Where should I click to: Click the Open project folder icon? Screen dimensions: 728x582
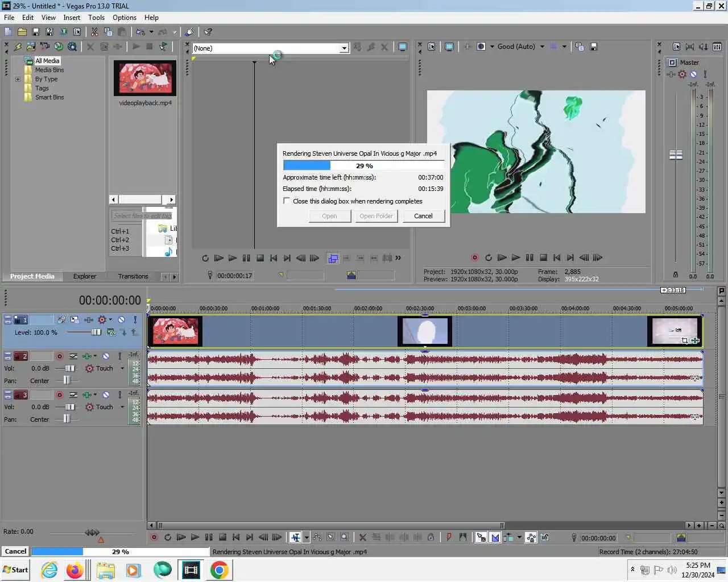point(22,32)
